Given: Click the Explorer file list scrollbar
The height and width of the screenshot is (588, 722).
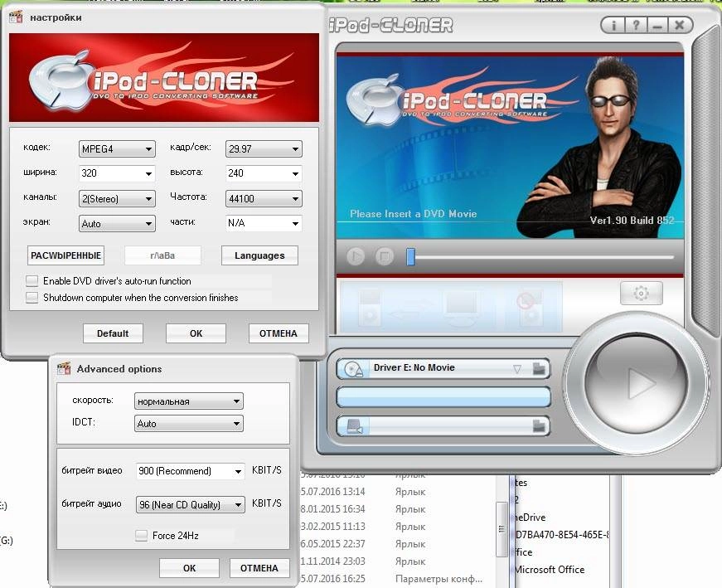Looking at the screenshot, I should 502,530.
